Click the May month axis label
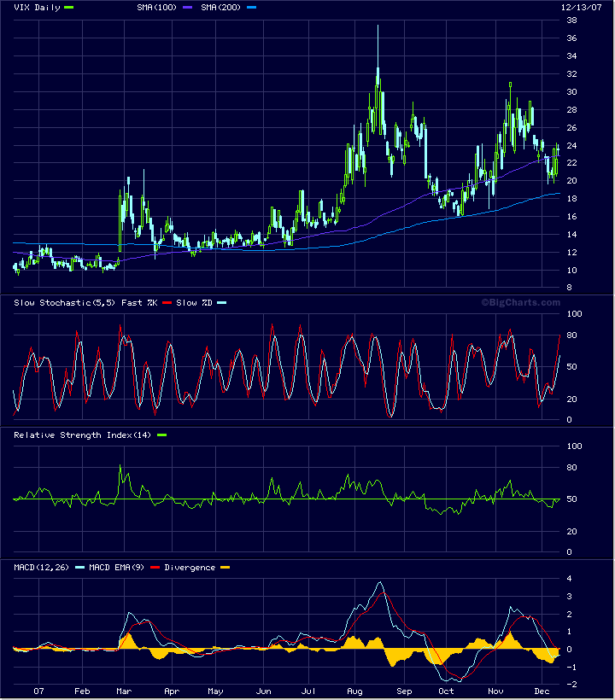Image resolution: width=615 pixels, height=700 pixels. 215,691
